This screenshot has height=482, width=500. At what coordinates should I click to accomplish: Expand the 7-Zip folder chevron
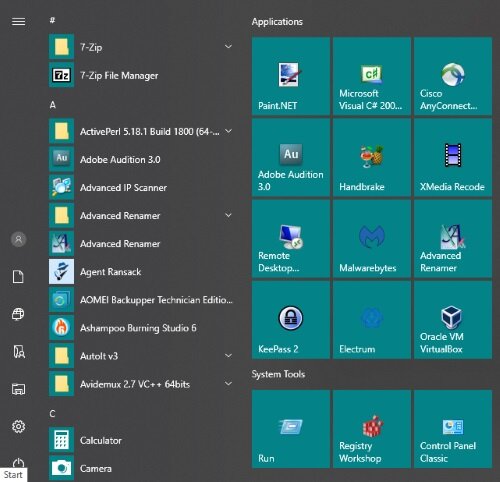tap(228, 46)
